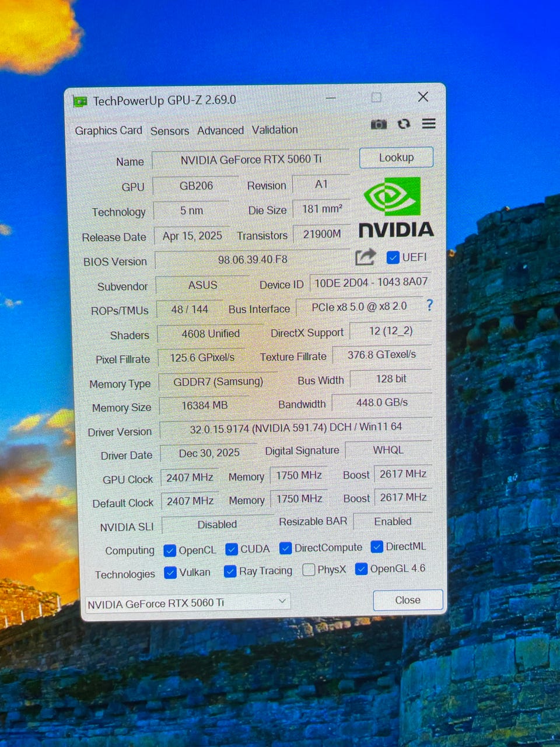
Task: Click the Technologies label
Action: 125,575
